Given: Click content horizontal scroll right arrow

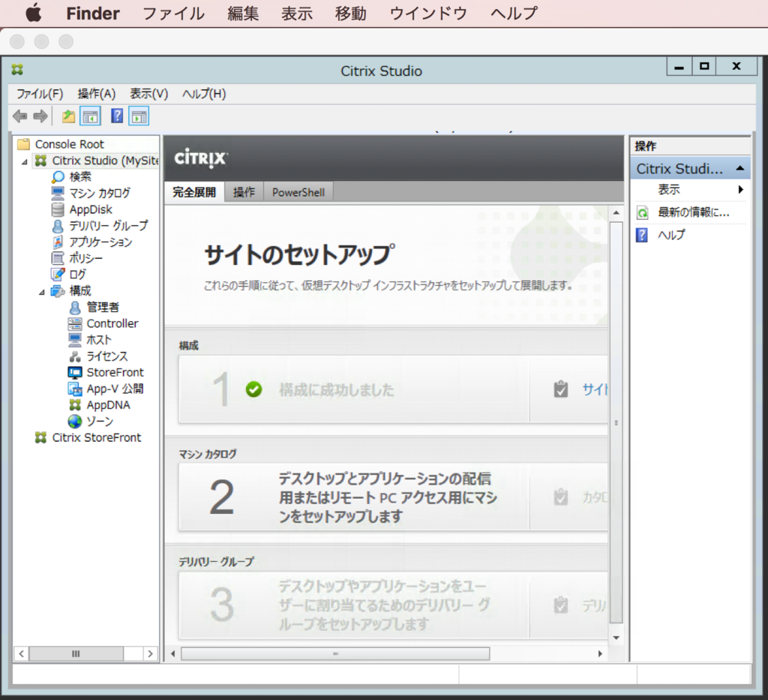Looking at the screenshot, I should [x=600, y=653].
